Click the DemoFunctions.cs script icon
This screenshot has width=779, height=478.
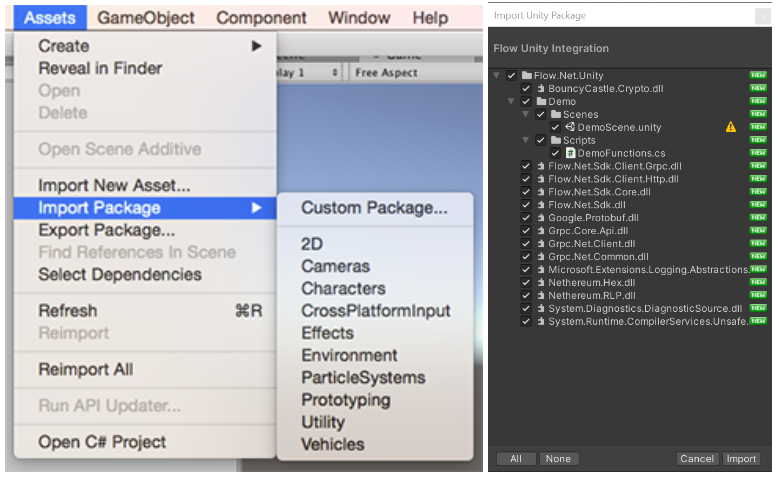point(570,153)
